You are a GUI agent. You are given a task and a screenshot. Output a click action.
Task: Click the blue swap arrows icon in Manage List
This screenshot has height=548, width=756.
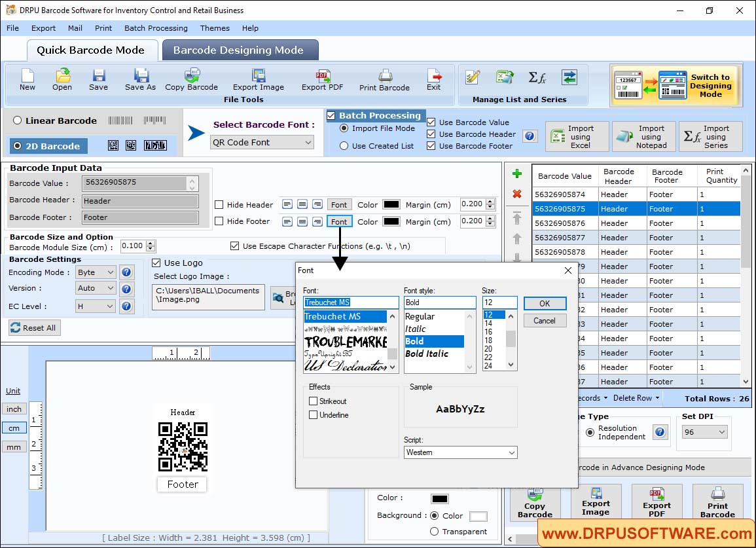[569, 77]
